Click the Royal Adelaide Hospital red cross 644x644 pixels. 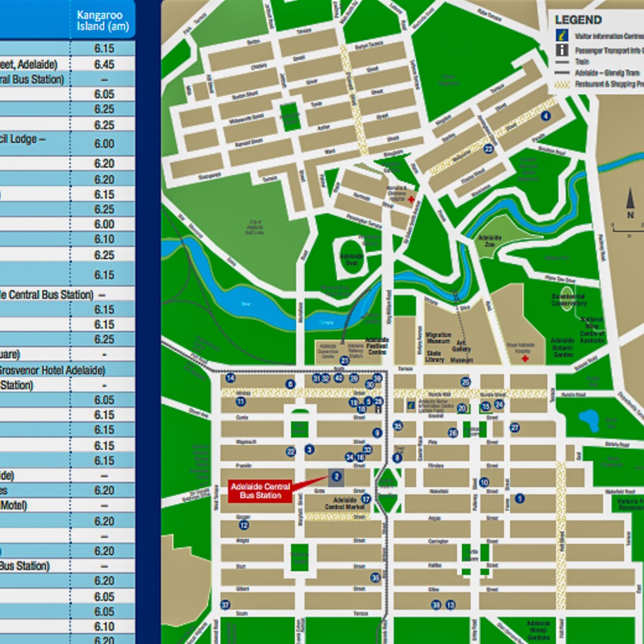click(x=525, y=358)
